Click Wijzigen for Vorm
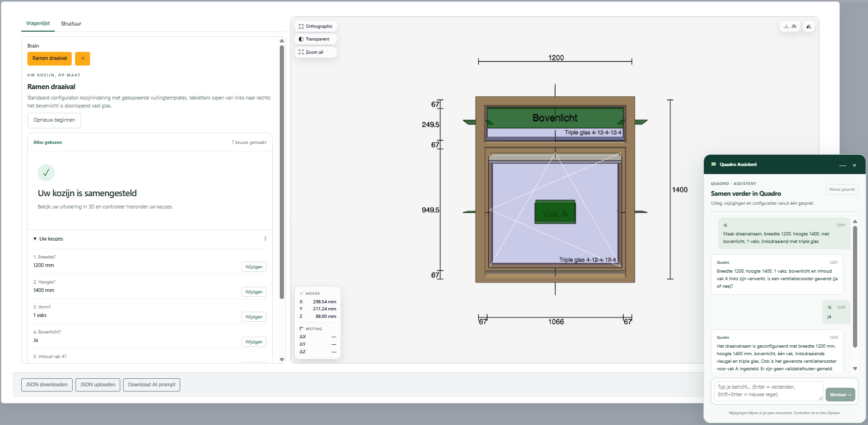868x425 pixels. 254,317
